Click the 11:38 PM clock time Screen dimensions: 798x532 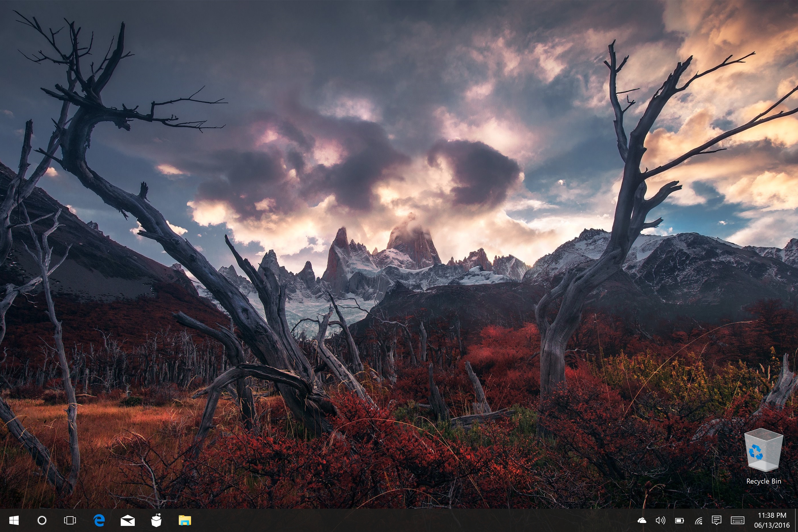point(772,515)
